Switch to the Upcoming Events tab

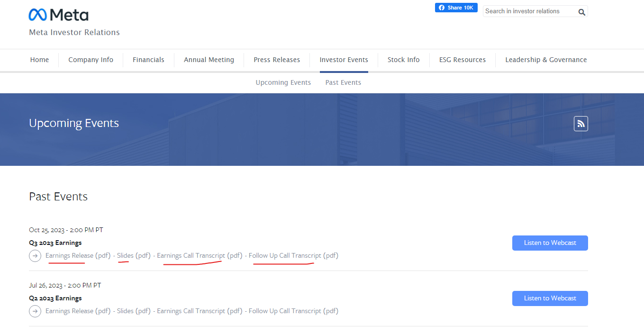tap(283, 82)
